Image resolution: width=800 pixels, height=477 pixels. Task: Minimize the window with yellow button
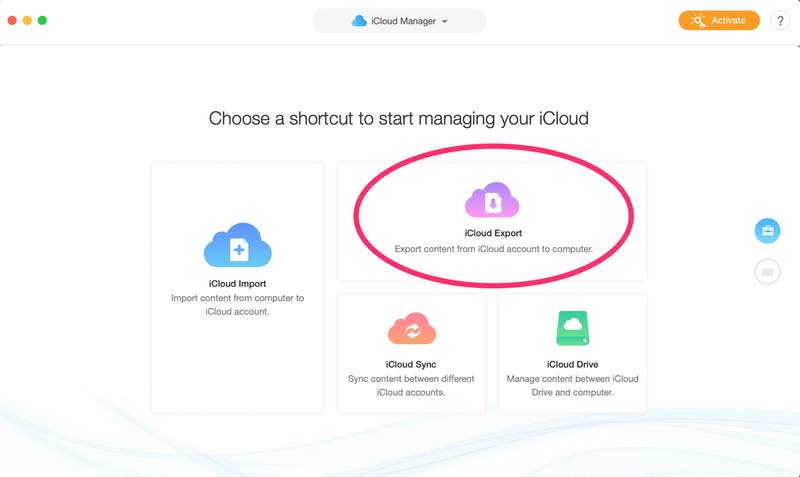click(x=27, y=20)
